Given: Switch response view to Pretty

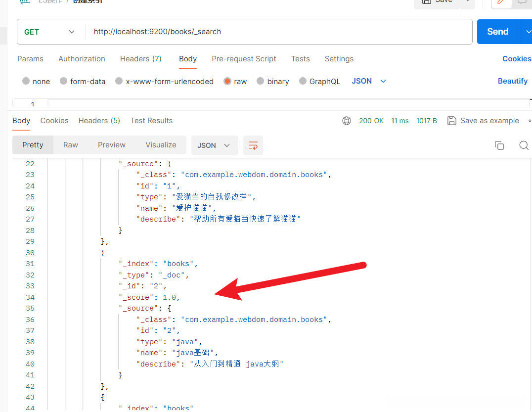Looking at the screenshot, I should [x=33, y=145].
